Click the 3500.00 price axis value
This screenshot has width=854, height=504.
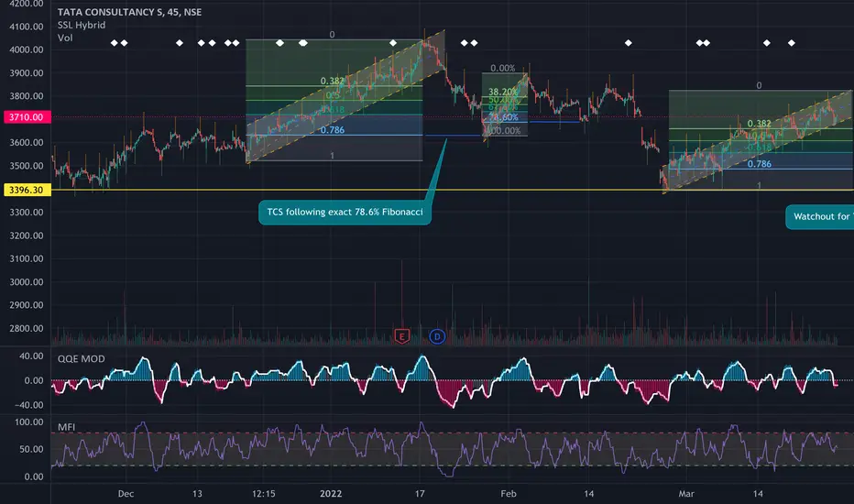[x=27, y=166]
